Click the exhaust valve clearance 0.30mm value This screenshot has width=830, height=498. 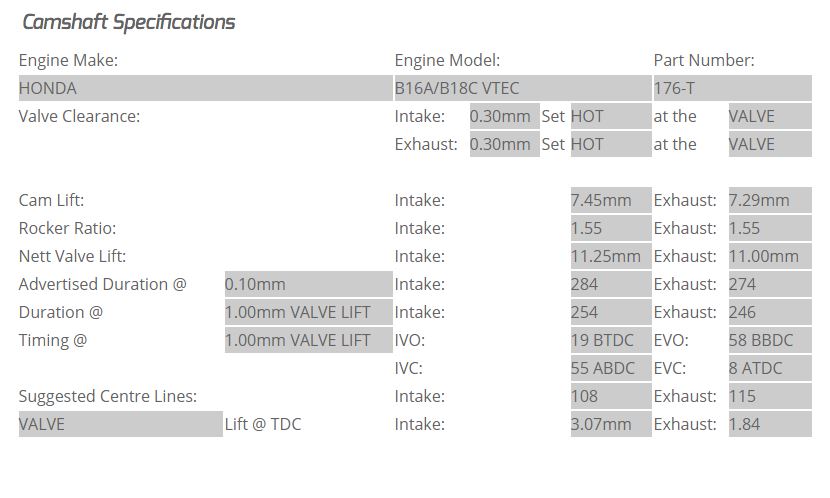click(x=504, y=144)
